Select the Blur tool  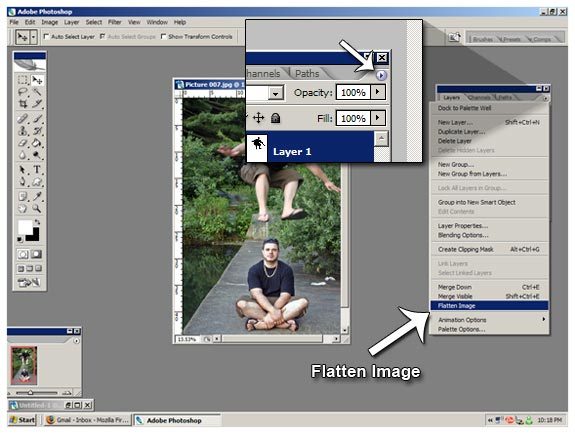pos(23,155)
